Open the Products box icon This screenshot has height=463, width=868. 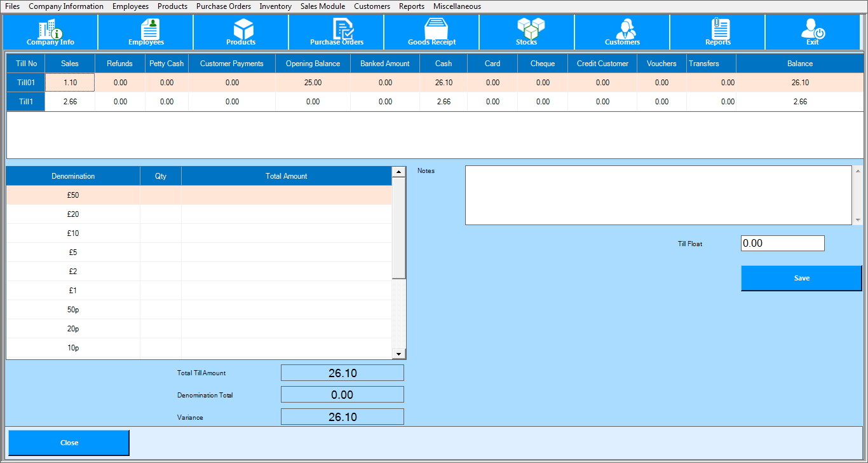241,31
